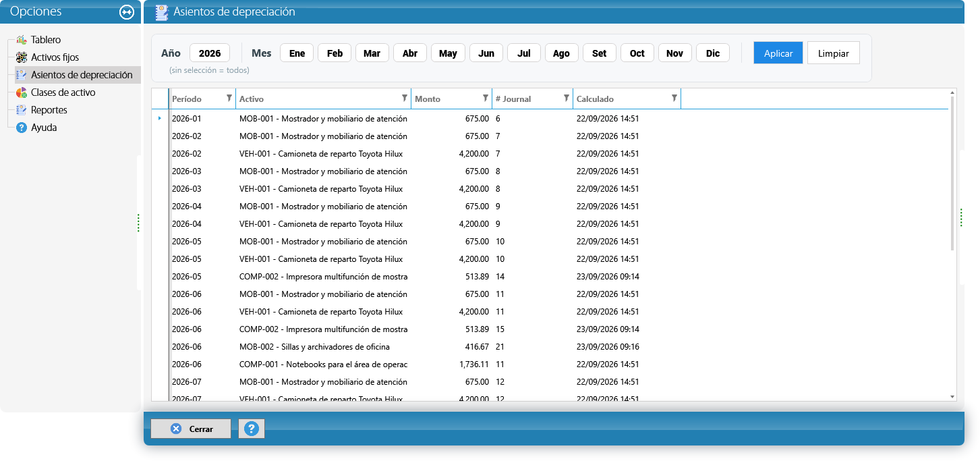Click the Año field showing 2026
The image size is (980, 461).
[x=210, y=53]
